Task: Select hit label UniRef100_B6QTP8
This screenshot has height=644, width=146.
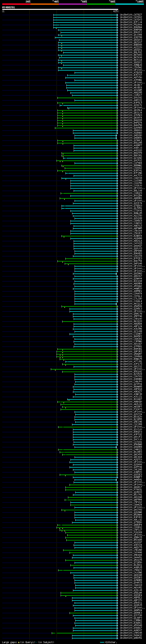Action: pyautogui.click(x=131, y=153)
